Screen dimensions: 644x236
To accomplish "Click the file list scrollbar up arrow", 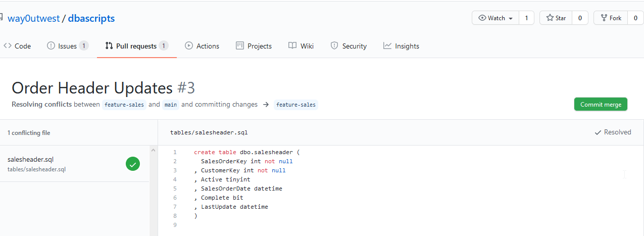I will 154,151.
